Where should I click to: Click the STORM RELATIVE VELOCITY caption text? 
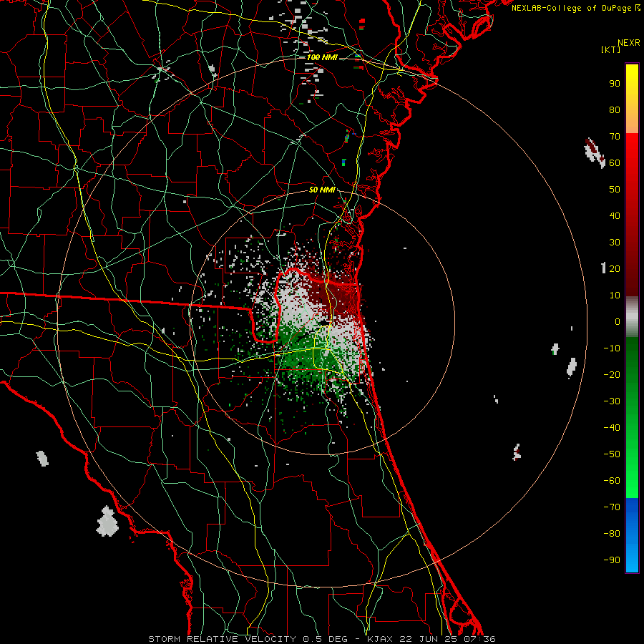tap(222, 639)
